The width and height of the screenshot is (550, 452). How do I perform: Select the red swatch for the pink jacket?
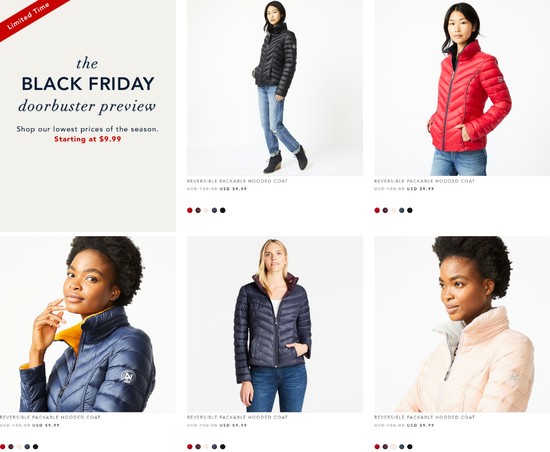377,447
